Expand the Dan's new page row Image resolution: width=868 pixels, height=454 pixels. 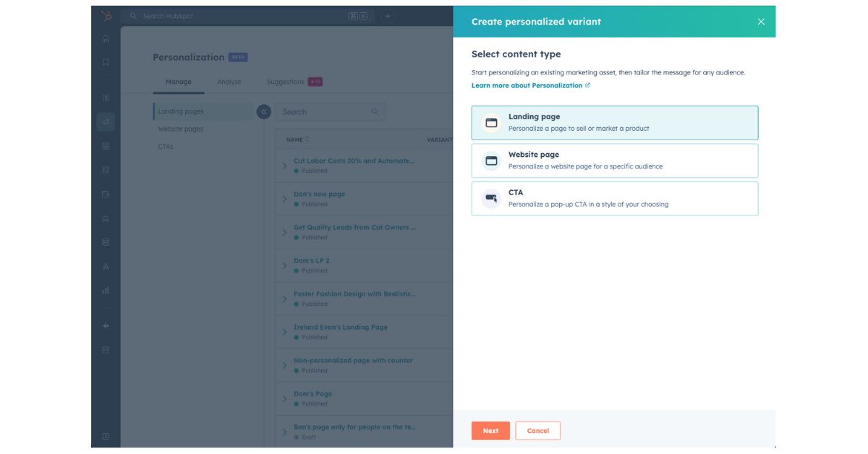pos(286,199)
